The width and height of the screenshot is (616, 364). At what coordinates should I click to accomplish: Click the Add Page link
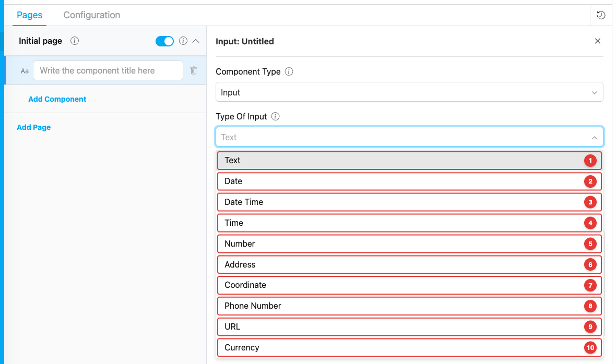pyautogui.click(x=34, y=127)
